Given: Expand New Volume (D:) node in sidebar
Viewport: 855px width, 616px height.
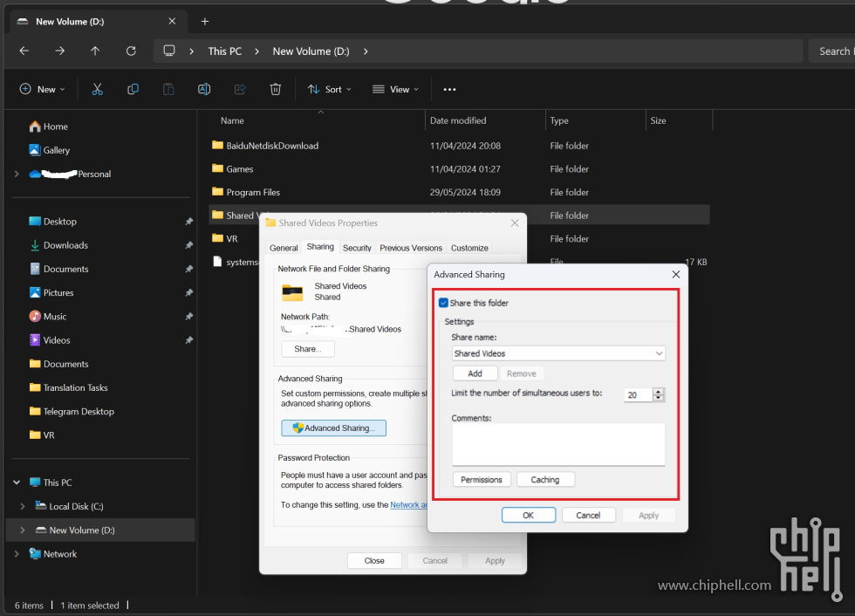Looking at the screenshot, I should 23,530.
